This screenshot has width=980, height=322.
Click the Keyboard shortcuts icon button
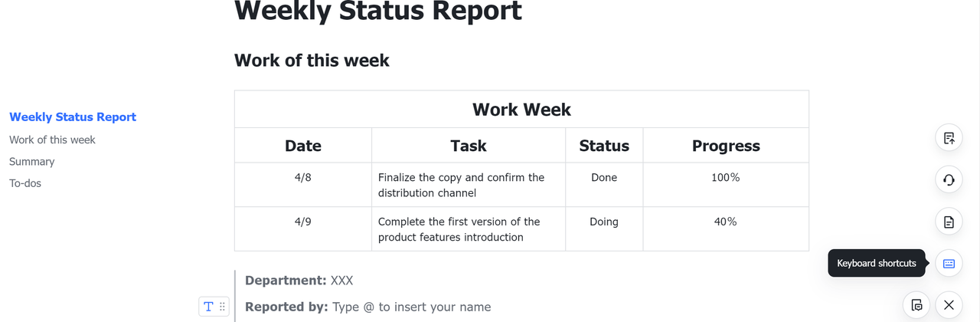point(949,263)
